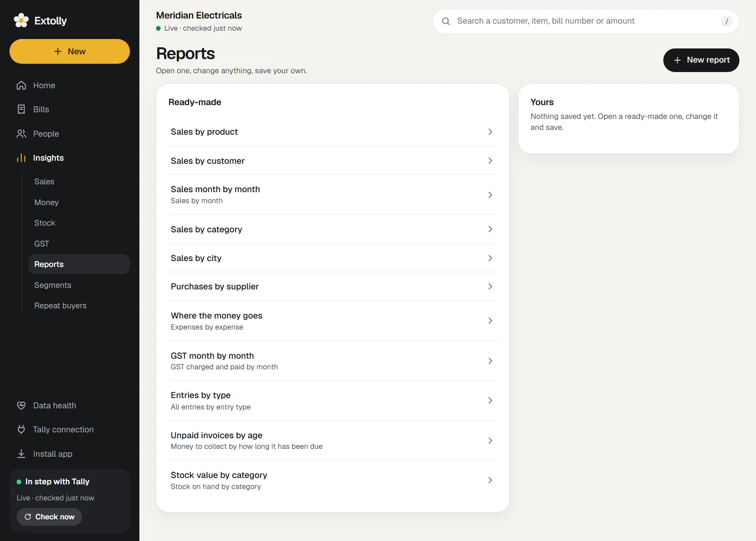Click the refresh icon on Check now
Image resolution: width=756 pixels, height=541 pixels.
click(28, 517)
